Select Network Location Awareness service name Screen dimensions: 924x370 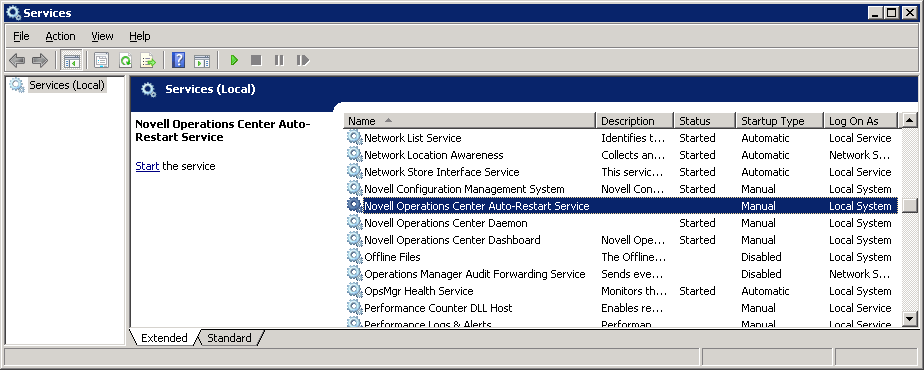click(x=434, y=155)
